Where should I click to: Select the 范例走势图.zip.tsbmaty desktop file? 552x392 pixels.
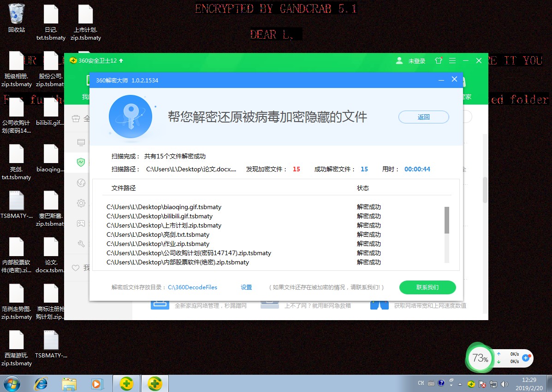click(x=16, y=302)
